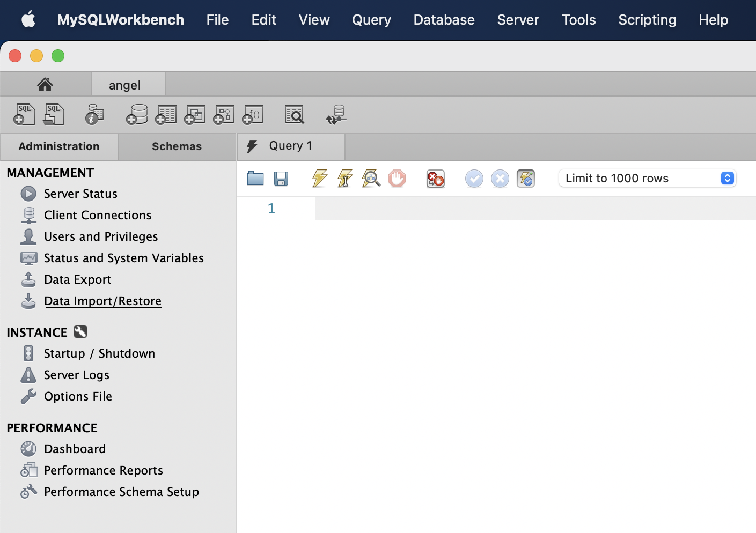Open the File menu
The image size is (756, 533).
point(217,20)
